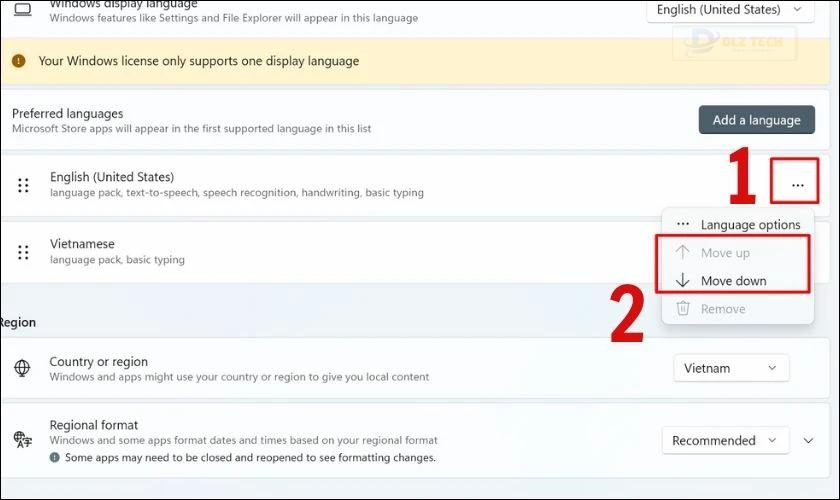Open the Windows display language dropdown

coord(730,10)
